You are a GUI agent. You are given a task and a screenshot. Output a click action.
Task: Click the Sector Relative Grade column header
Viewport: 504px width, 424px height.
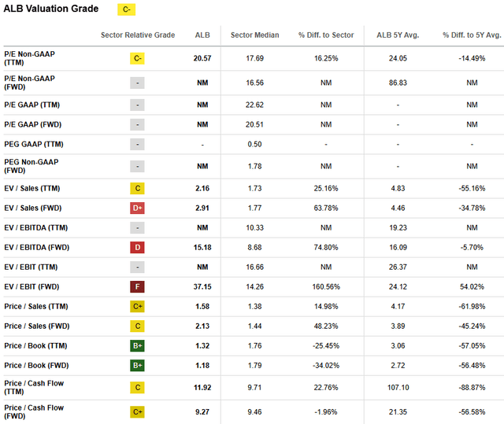click(x=138, y=35)
